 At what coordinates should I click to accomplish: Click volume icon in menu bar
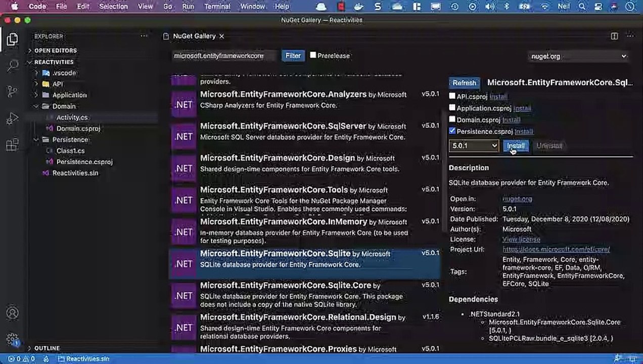click(x=489, y=7)
